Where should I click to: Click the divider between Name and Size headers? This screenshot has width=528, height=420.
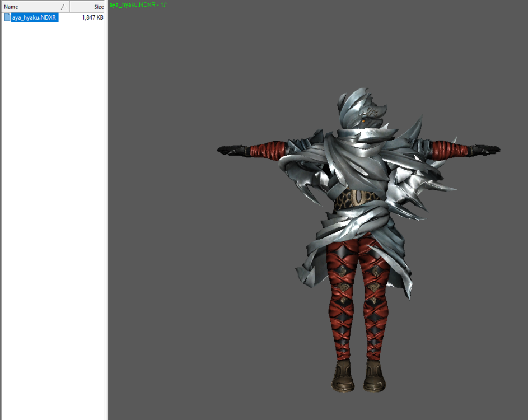[x=69, y=7]
